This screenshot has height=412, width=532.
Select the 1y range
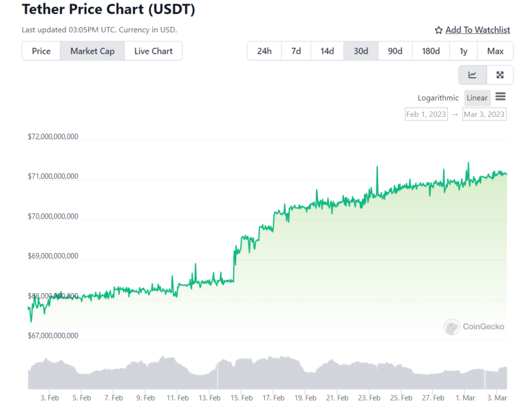pos(464,51)
